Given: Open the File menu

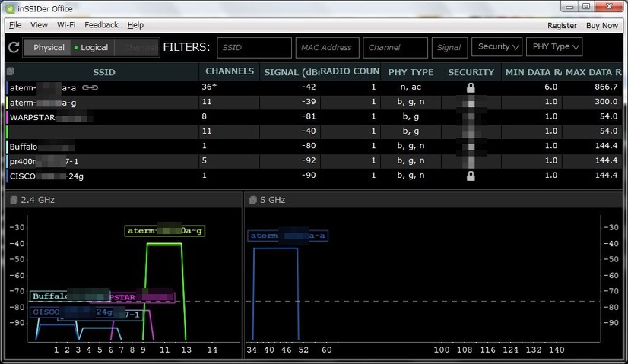Looking at the screenshot, I should coord(15,25).
